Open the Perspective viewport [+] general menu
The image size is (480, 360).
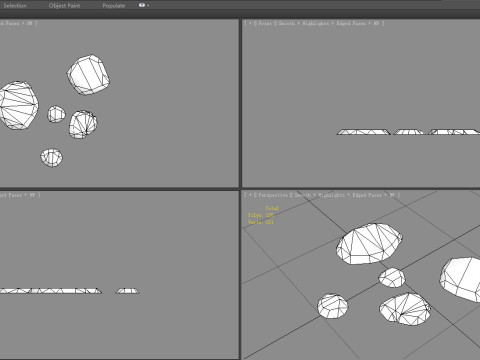coord(250,195)
